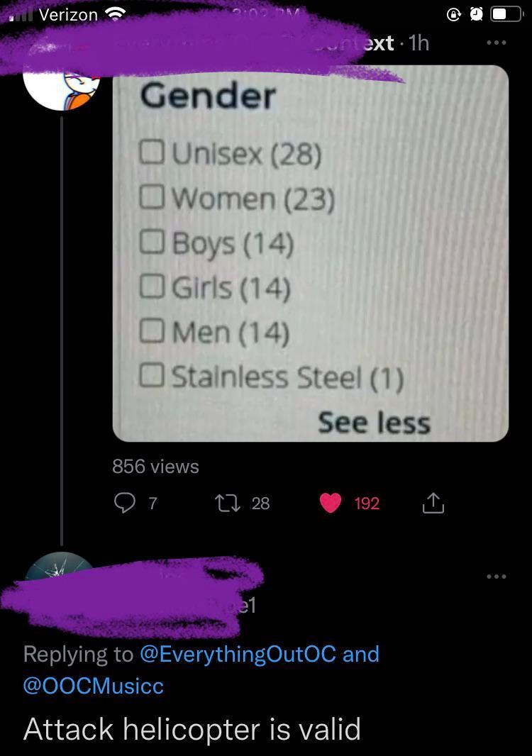Tap the alarm clock status icon

point(477,14)
